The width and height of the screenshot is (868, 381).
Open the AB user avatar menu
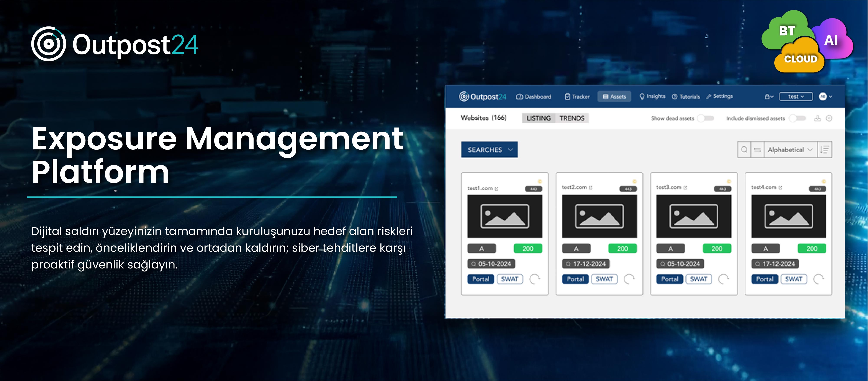click(825, 97)
